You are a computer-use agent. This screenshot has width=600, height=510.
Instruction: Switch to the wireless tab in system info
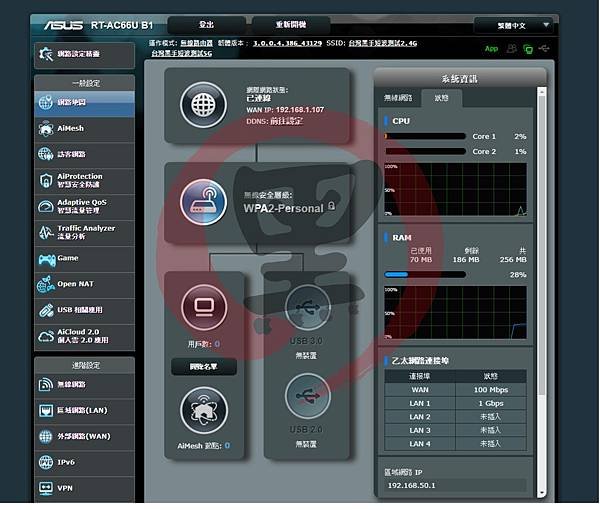(x=398, y=98)
